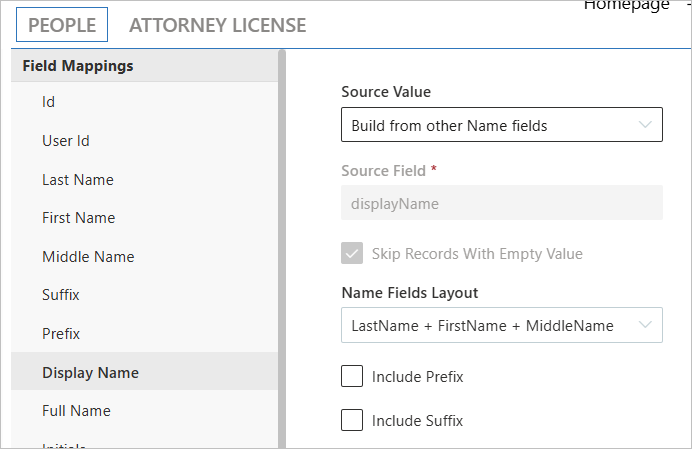Click the Field Mappings header

pyautogui.click(x=144, y=66)
